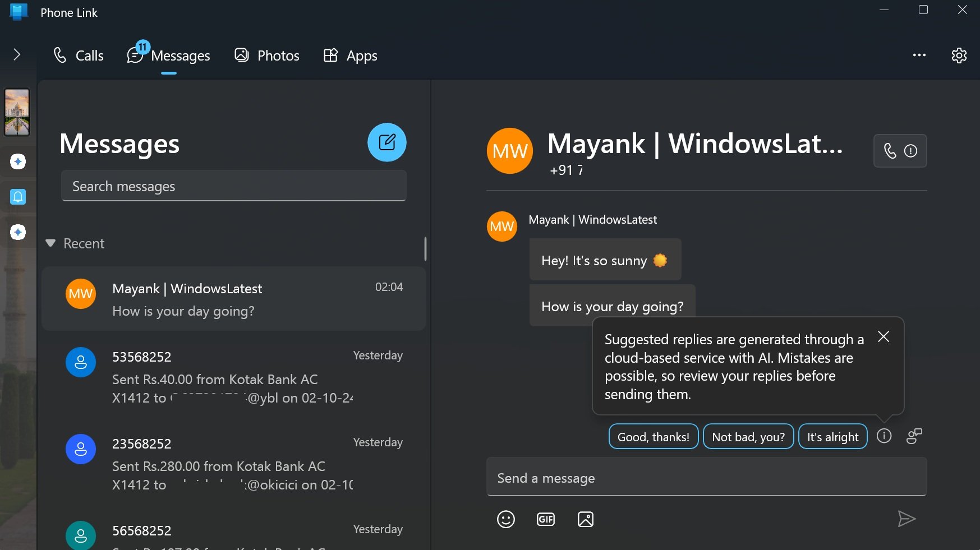Start a call with Mayank using phone icon

(x=891, y=151)
